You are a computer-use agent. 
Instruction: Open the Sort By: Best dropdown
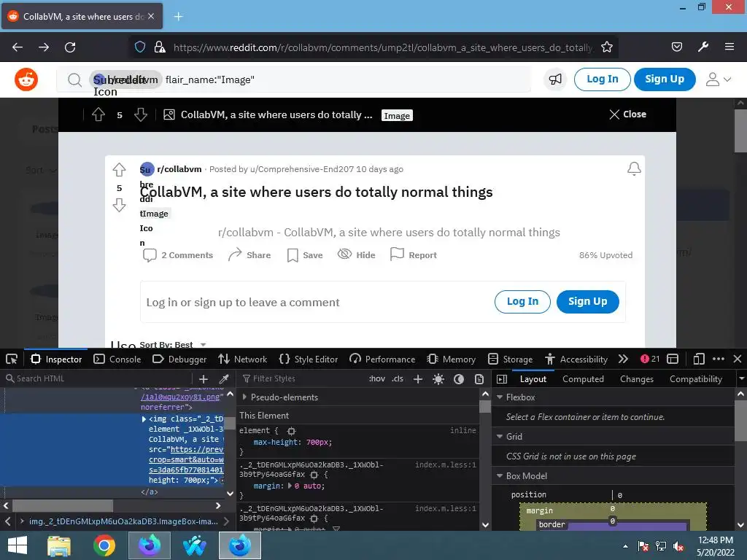[172, 344]
